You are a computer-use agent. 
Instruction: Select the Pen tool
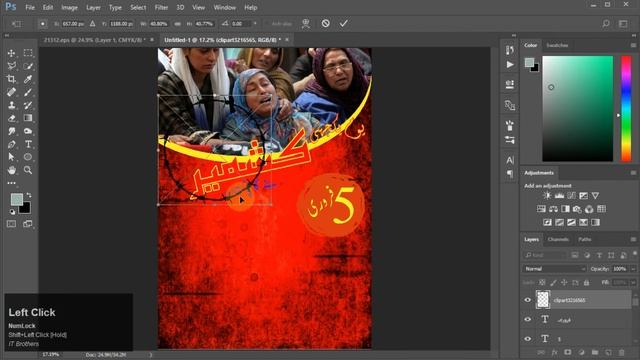tap(11, 144)
